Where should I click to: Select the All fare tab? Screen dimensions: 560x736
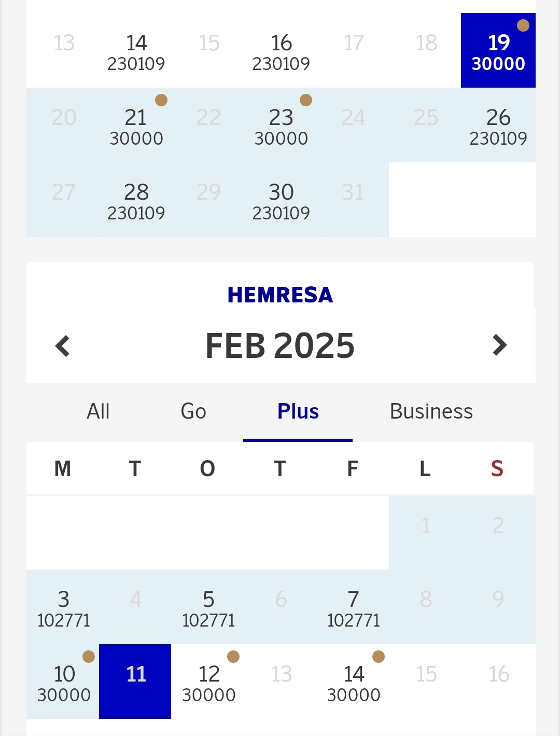pyautogui.click(x=98, y=412)
